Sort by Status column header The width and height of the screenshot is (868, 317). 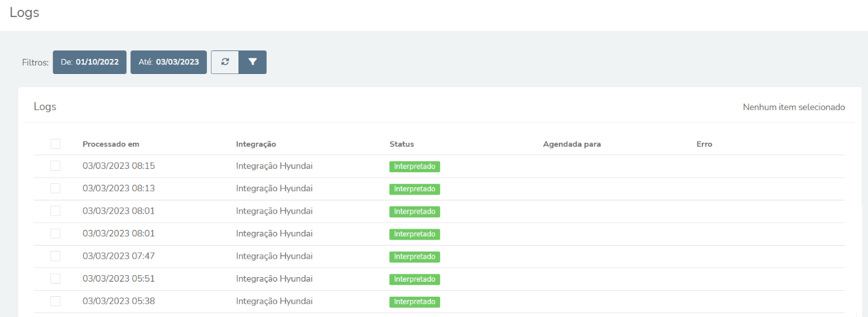(402, 144)
